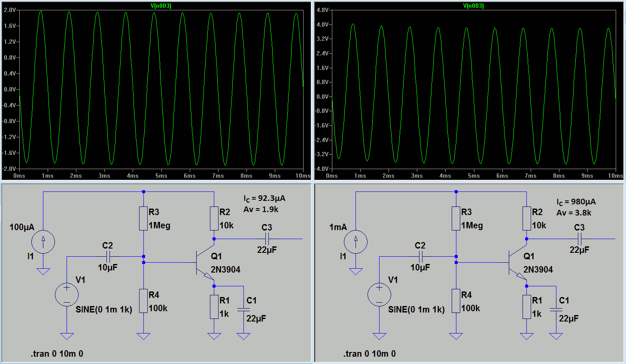
Task: Click the '1.2V' vertical axis label
Action: 10,42
